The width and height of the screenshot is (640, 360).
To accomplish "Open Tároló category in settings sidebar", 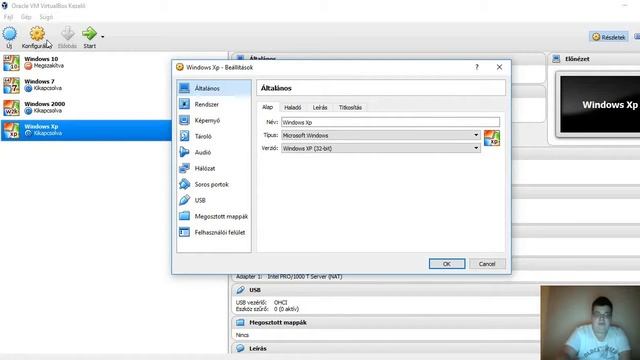I will pyautogui.click(x=214, y=136).
